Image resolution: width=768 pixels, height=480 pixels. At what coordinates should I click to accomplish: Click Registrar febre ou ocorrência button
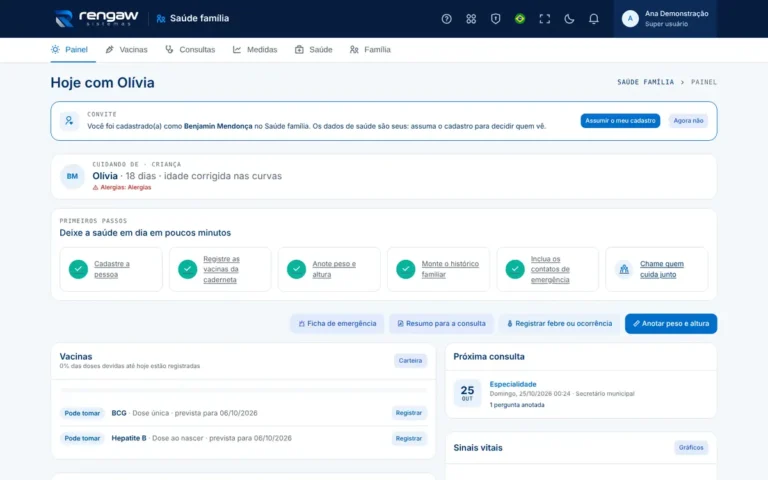559,323
